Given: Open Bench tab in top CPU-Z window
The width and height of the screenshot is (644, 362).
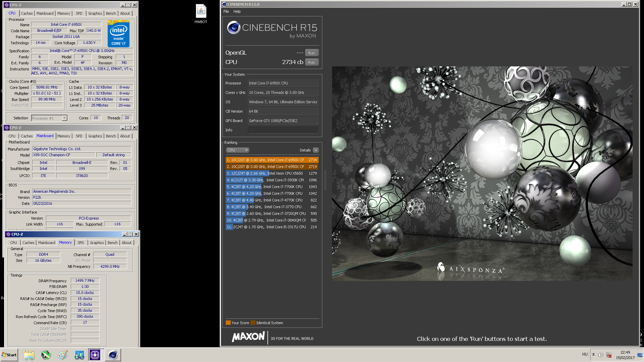Looking at the screenshot, I should click(x=111, y=13).
